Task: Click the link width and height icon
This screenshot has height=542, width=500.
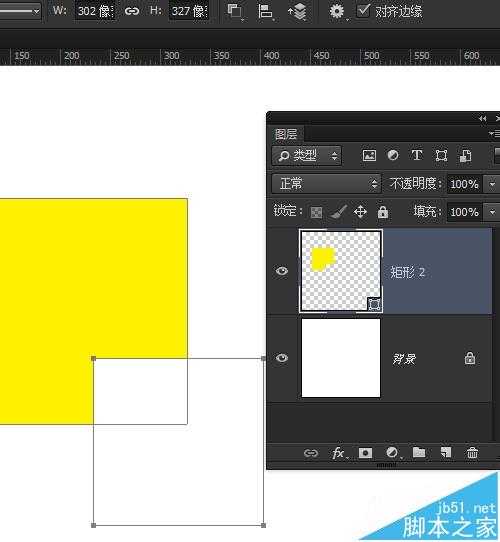Action: (132, 11)
